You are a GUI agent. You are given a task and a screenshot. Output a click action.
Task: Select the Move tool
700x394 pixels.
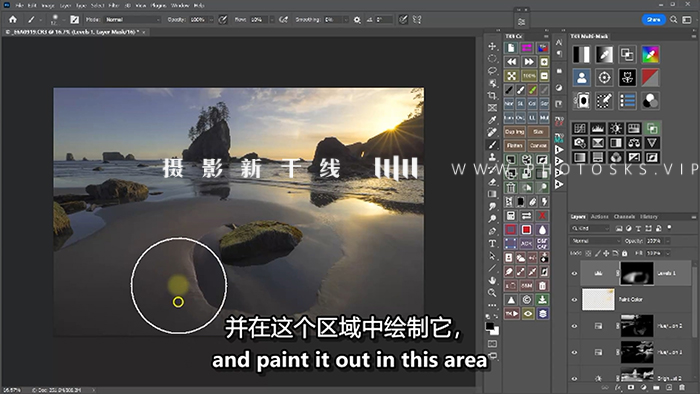click(492, 46)
